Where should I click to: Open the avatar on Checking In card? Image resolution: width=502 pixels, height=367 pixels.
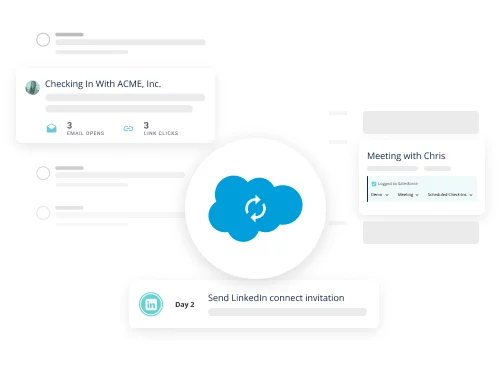click(33, 88)
